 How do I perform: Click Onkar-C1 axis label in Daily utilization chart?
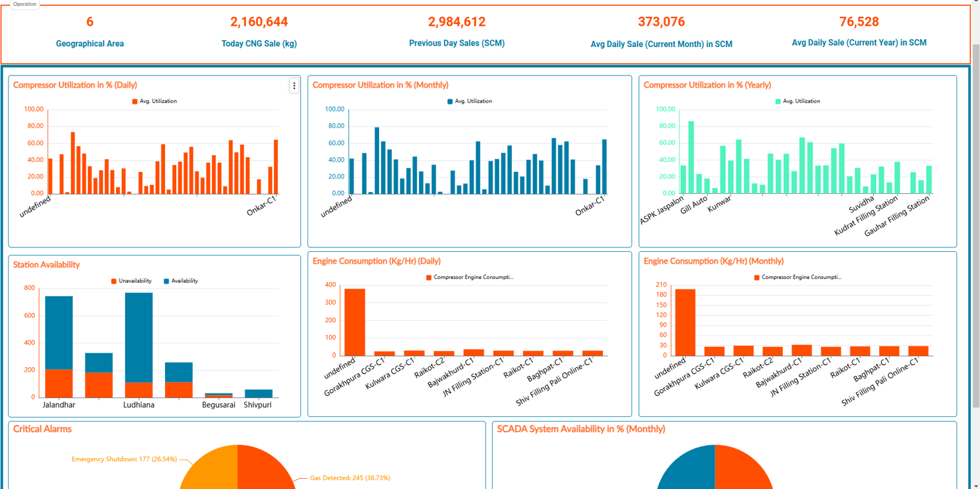pyautogui.click(x=262, y=207)
